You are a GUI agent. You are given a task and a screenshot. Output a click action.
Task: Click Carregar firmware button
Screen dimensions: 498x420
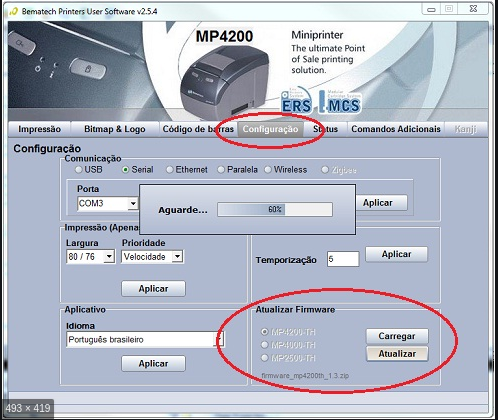(397, 336)
